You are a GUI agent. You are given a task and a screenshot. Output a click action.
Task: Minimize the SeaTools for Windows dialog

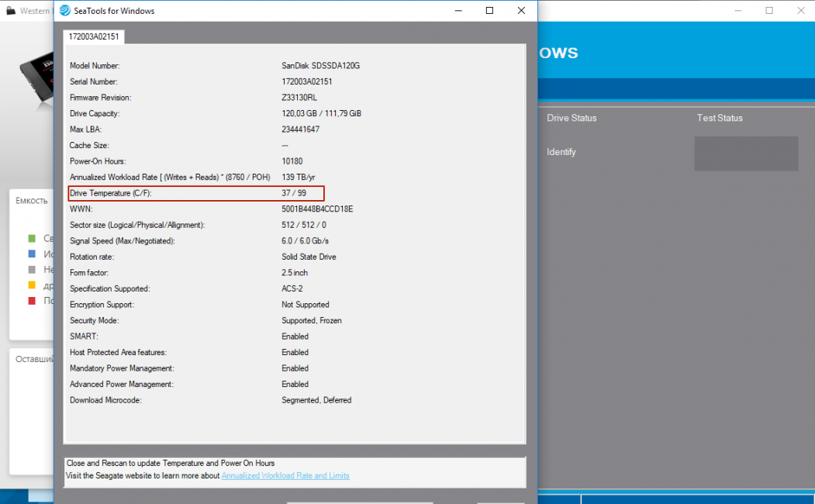(x=456, y=11)
